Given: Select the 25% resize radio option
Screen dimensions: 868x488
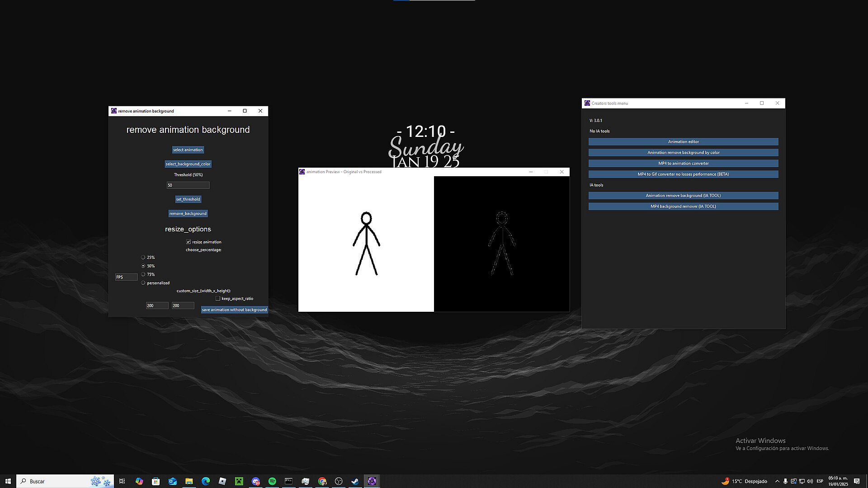Looking at the screenshot, I should (143, 257).
